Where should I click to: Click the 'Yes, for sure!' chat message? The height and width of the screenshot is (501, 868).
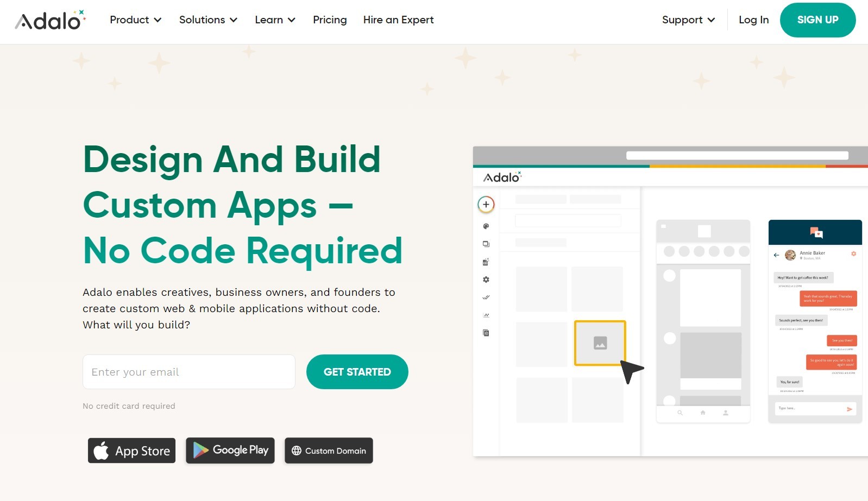click(790, 382)
